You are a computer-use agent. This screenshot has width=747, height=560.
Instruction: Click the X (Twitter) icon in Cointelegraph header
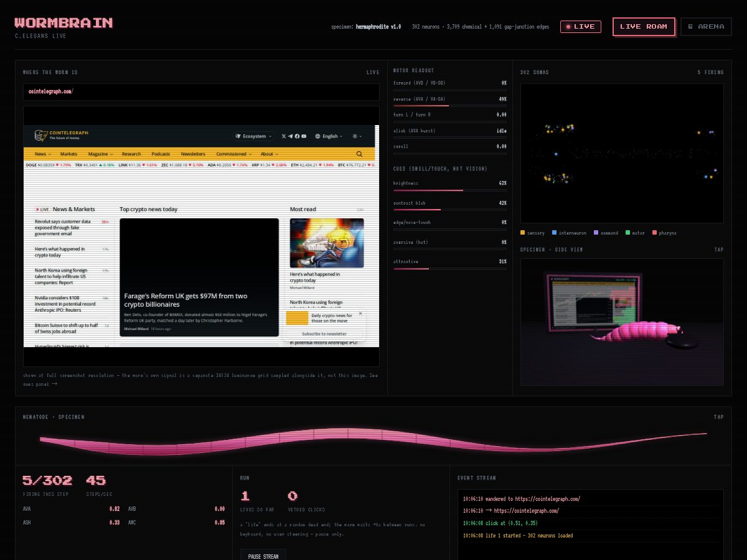click(284, 136)
